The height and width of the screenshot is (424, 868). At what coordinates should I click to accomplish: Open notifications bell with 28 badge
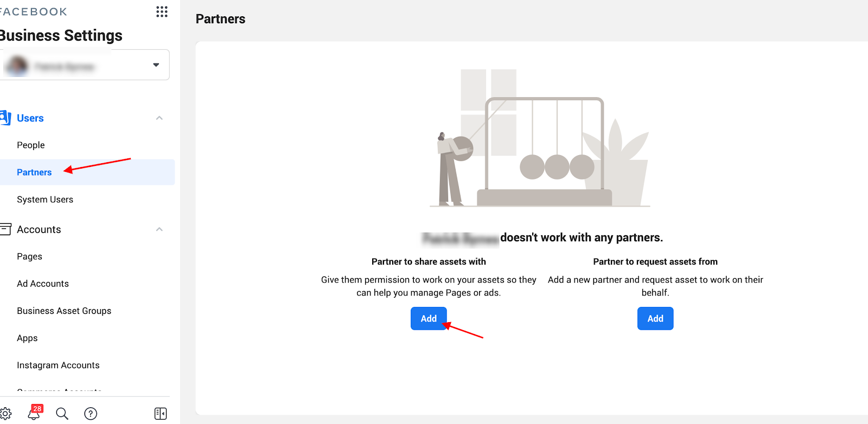pos(35,413)
